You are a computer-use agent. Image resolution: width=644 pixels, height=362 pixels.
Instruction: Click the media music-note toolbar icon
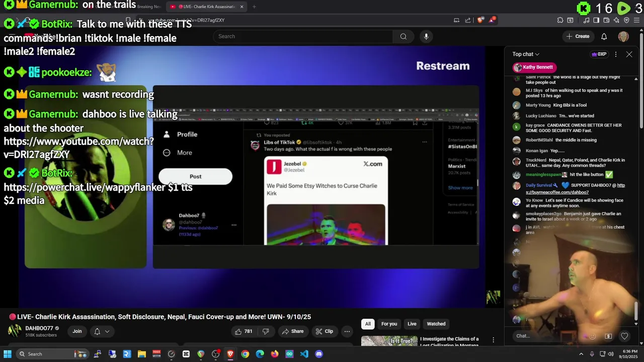[586, 20]
